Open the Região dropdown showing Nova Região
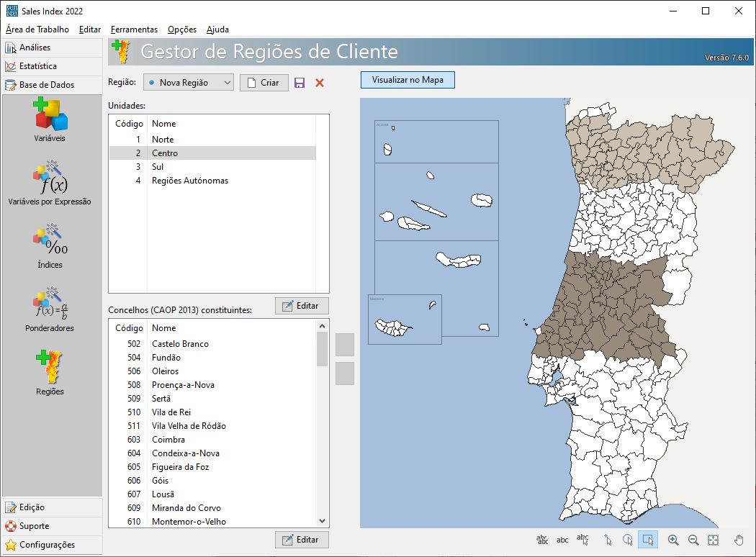The image size is (756, 557). pos(189,83)
